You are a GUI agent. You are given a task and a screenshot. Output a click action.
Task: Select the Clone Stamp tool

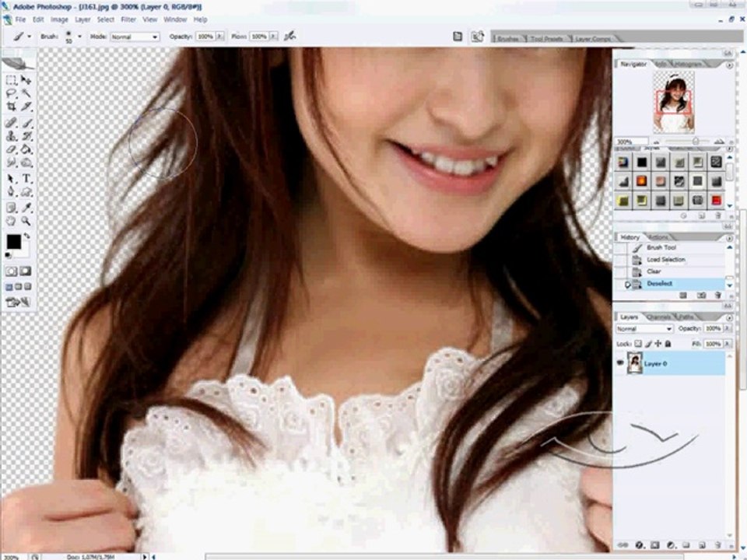[11, 136]
